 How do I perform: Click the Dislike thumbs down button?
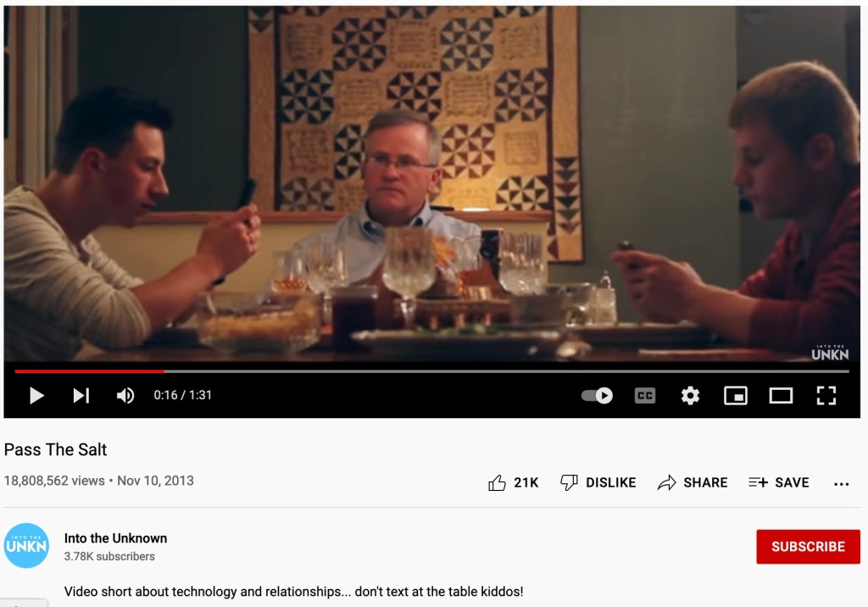[598, 482]
